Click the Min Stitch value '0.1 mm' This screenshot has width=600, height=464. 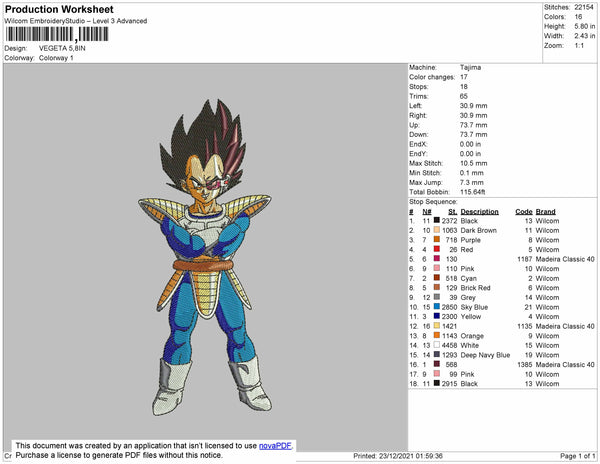(x=472, y=173)
